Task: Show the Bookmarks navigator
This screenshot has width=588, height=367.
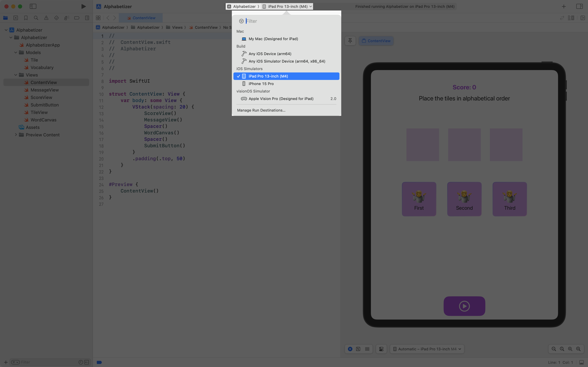Action: click(x=26, y=18)
